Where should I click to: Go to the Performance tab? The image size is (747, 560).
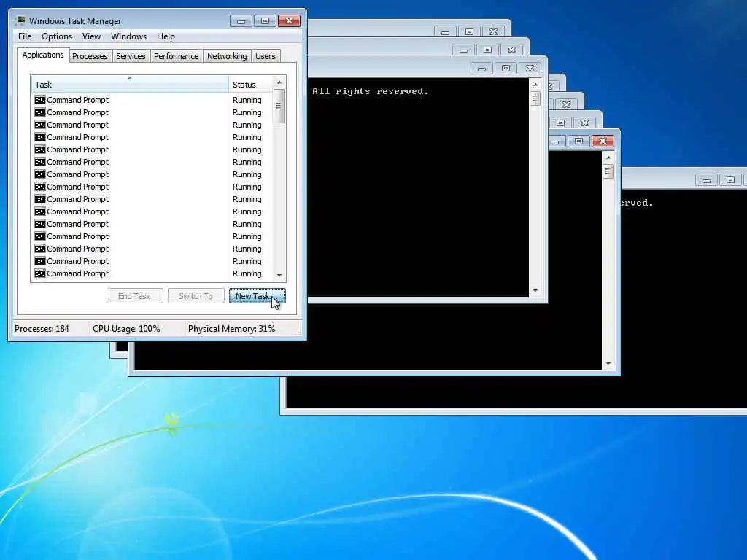(x=177, y=56)
